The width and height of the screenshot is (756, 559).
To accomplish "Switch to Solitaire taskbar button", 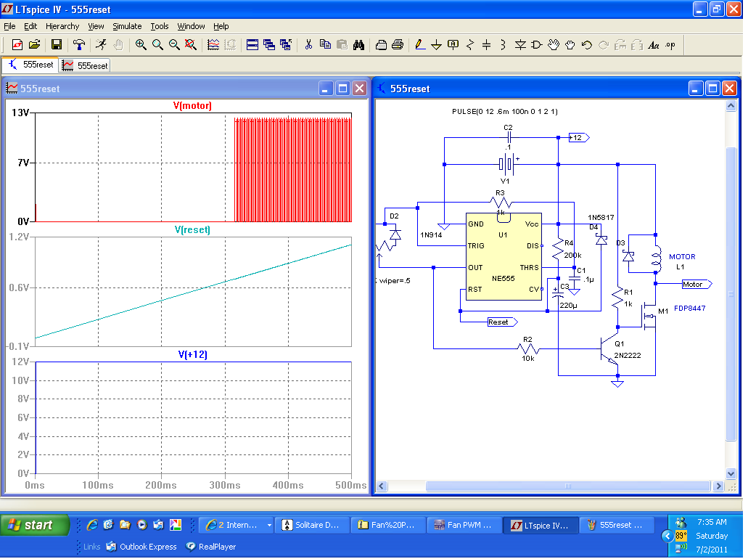I will click(312, 525).
